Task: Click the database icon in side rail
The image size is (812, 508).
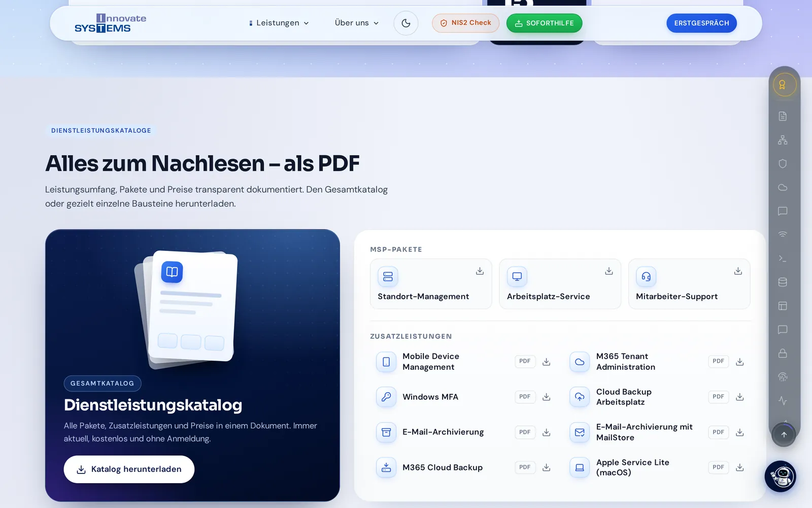Action: (x=783, y=282)
